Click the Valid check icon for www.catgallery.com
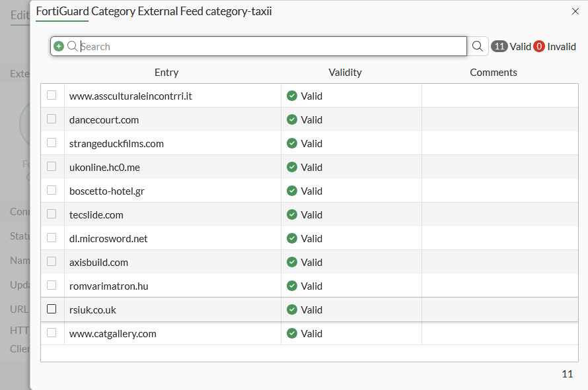 [292, 334]
